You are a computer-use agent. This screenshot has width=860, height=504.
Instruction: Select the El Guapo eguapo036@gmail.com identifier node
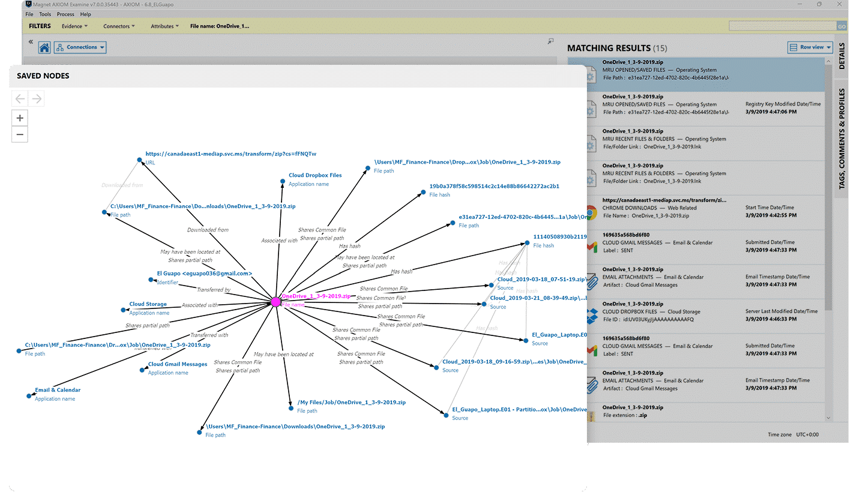pos(151,280)
